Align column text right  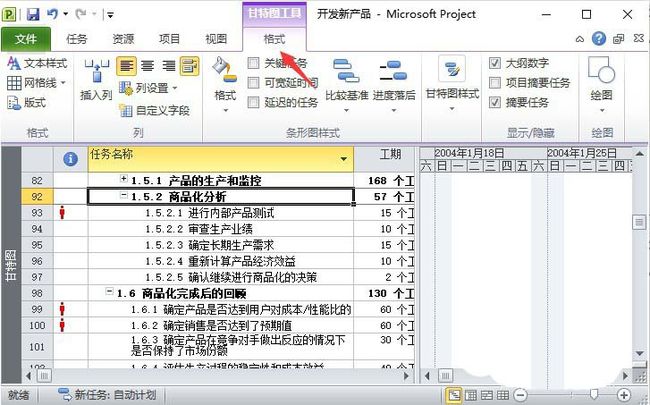168,66
